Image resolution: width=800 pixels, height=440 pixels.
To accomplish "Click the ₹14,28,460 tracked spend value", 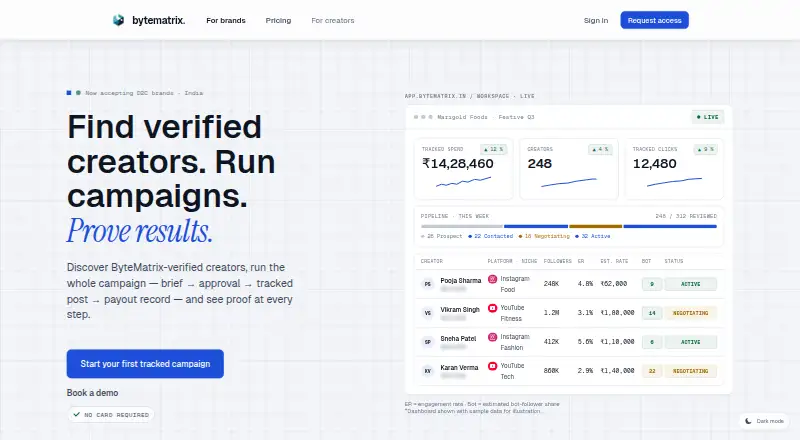I will (458, 163).
